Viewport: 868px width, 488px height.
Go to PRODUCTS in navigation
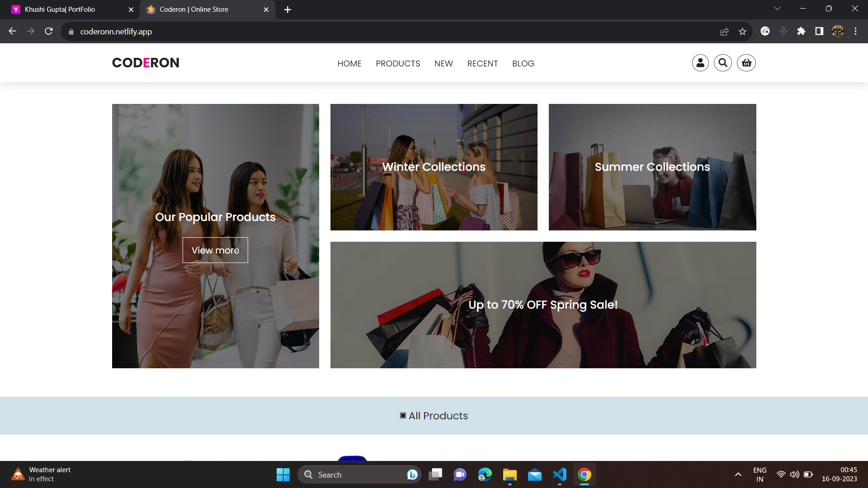(398, 64)
